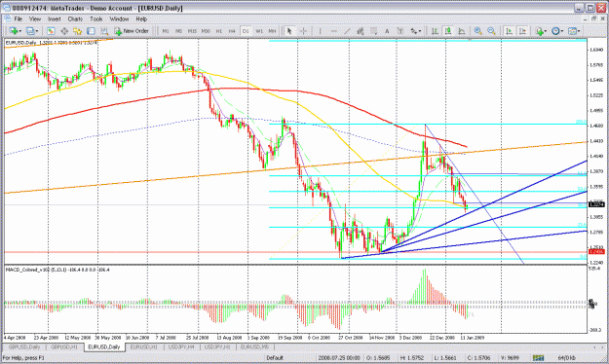
Task: Click the New Order button
Action: [x=132, y=31]
